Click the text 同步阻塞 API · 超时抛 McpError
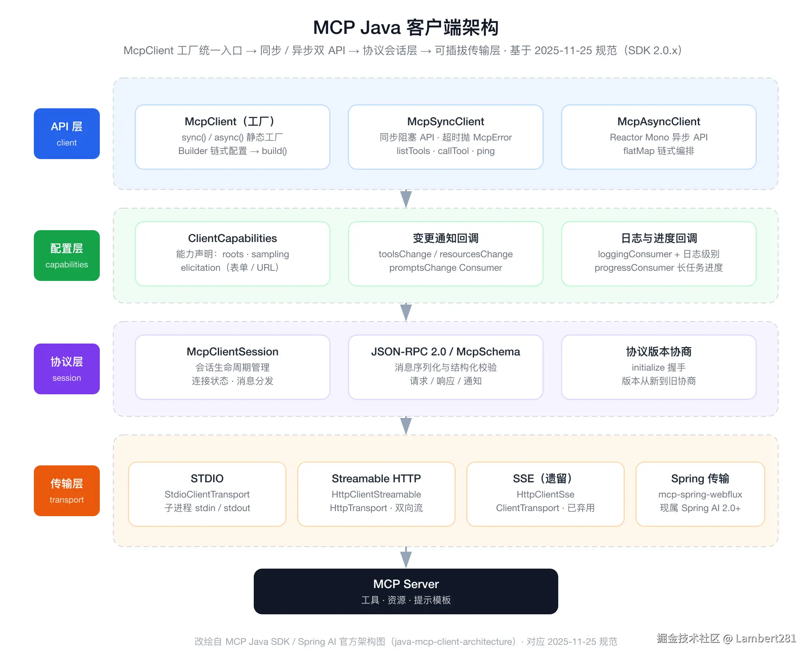The height and width of the screenshot is (660, 812). coord(446,137)
